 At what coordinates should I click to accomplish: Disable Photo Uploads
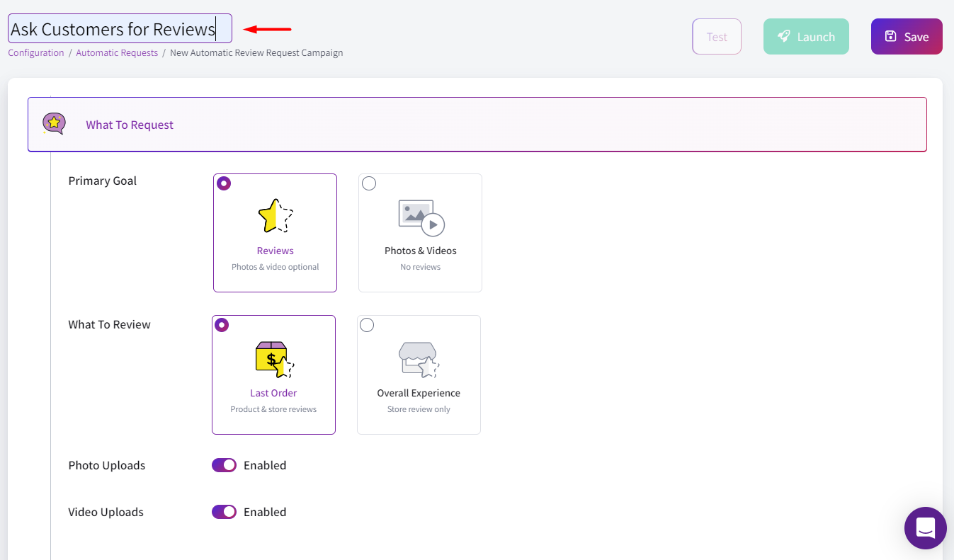224,465
